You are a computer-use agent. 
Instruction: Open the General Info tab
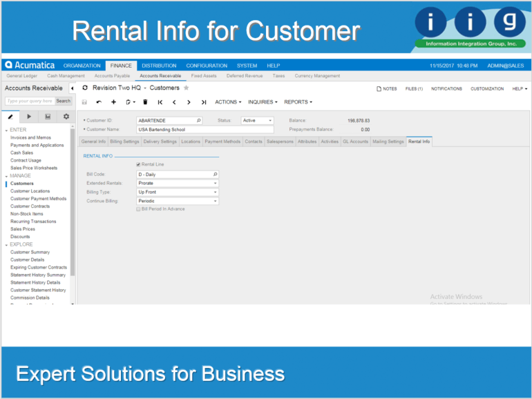point(93,142)
